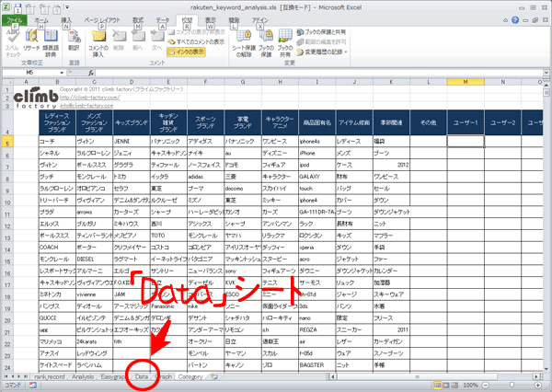Select the cell containing BAGSTER

pos(317,365)
